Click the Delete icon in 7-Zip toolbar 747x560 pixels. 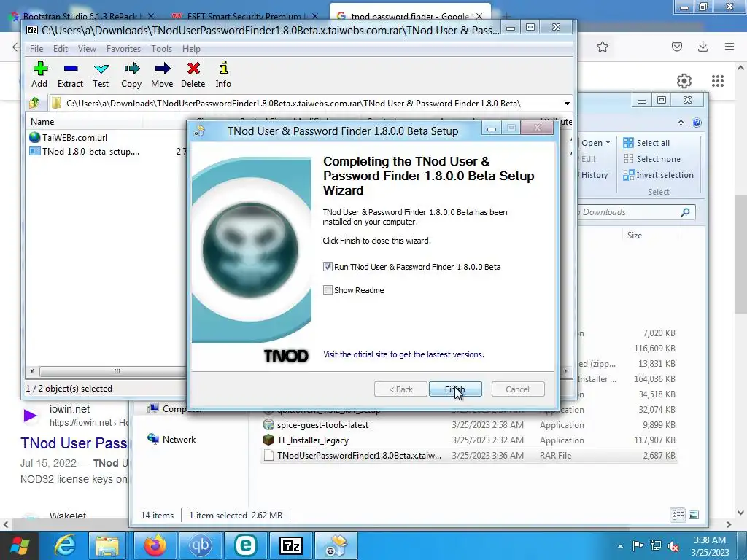tap(193, 75)
